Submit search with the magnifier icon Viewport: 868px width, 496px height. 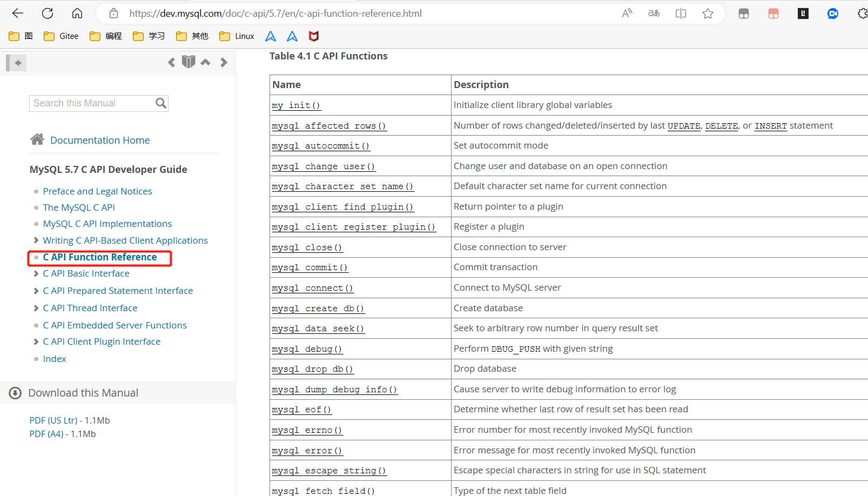tap(161, 103)
